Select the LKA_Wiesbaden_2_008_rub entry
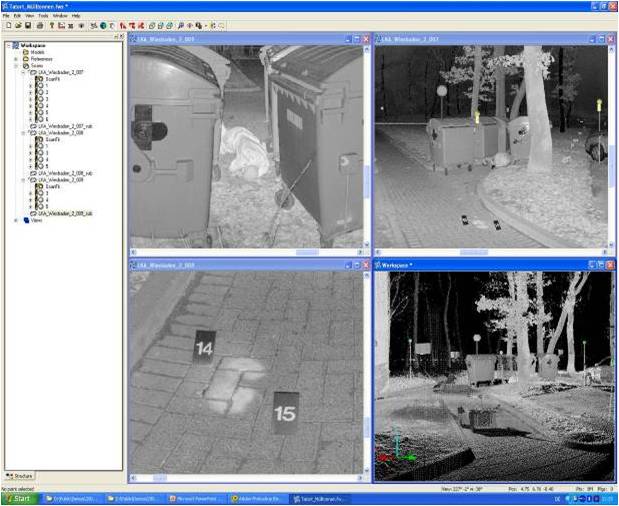Viewport: 619px width, 506px height. click(x=65, y=173)
